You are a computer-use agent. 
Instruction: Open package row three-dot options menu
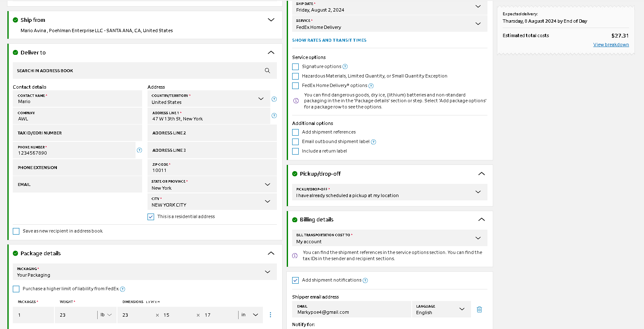tap(270, 315)
